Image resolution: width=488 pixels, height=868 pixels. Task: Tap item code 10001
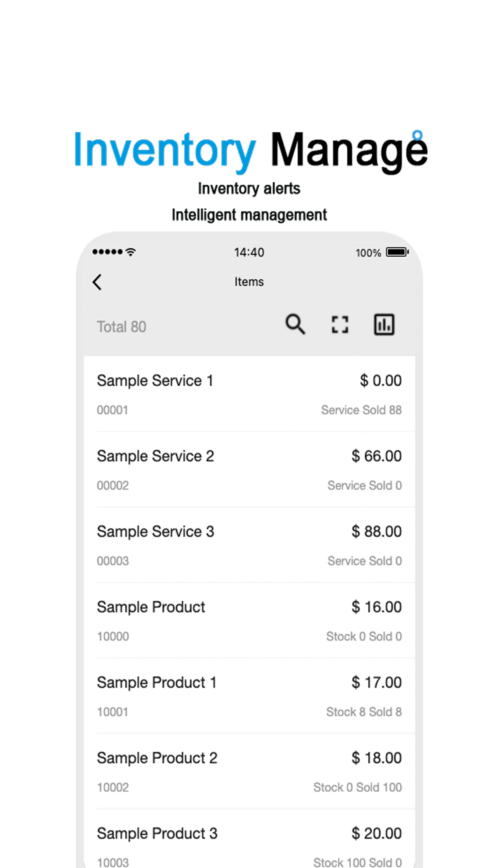pos(112,712)
